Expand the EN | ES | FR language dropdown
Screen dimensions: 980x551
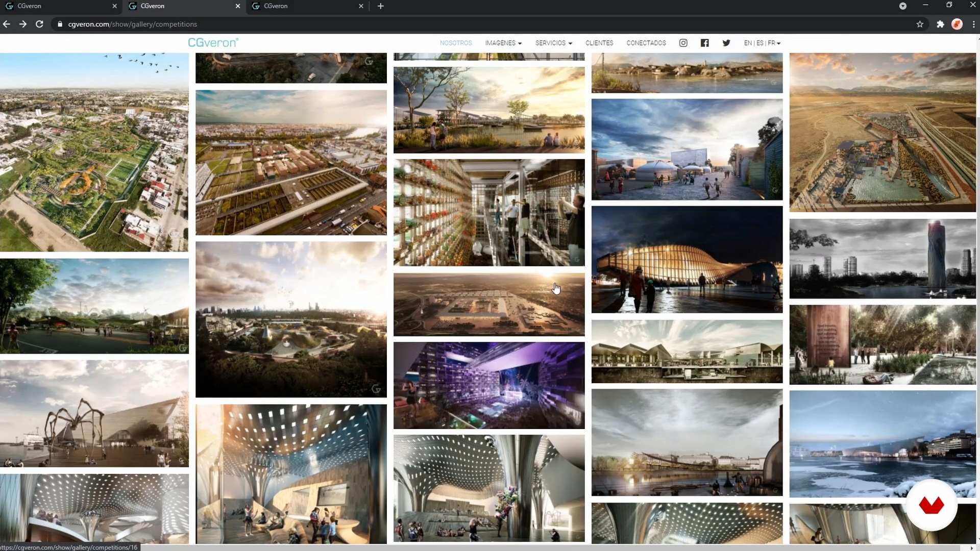(762, 43)
